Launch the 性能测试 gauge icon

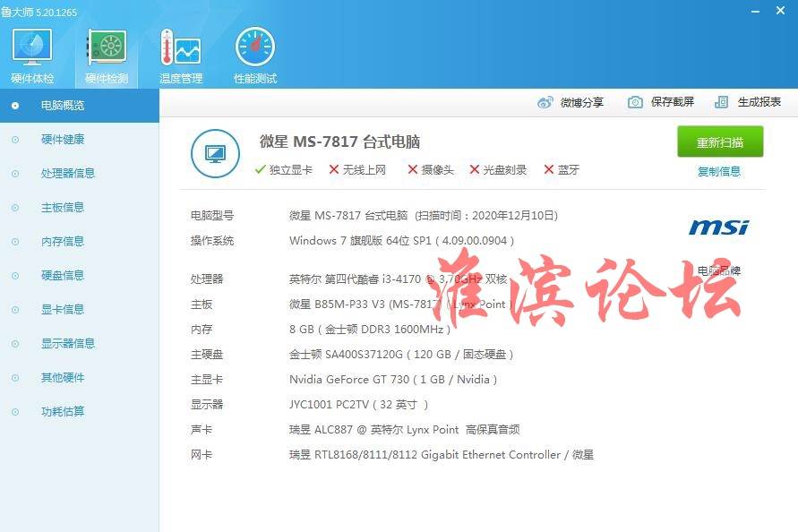point(255,47)
